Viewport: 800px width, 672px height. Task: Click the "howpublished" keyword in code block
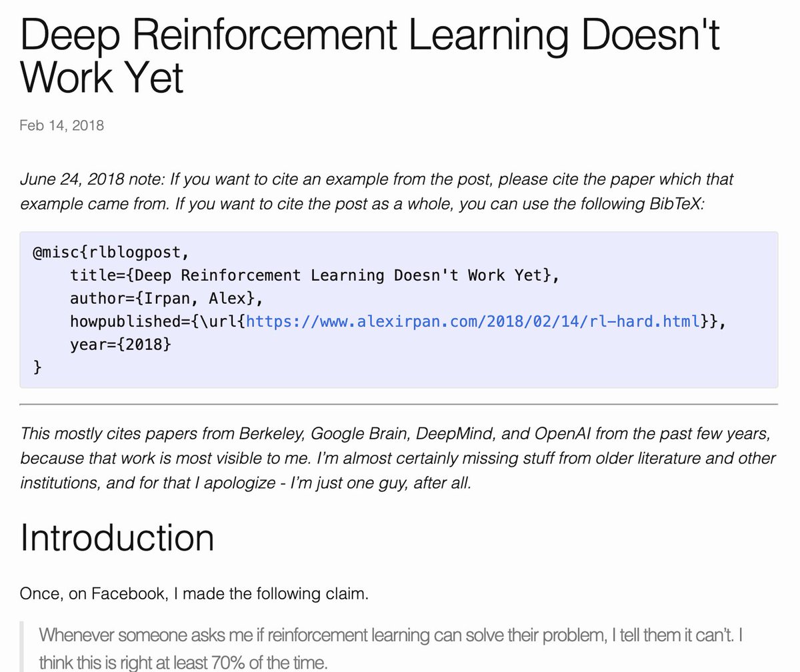click(125, 321)
